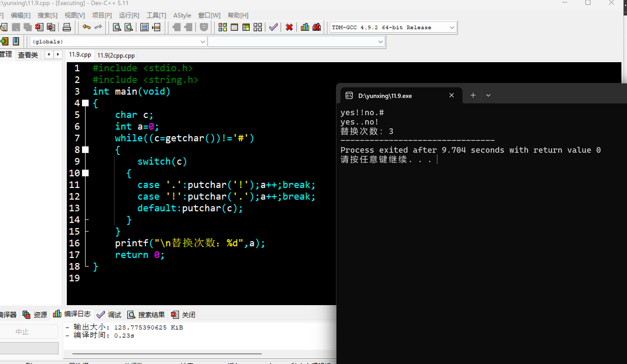This screenshot has width=627, height=364.
Task: Click the profile analysis bar chart icon
Action: pos(305,27)
